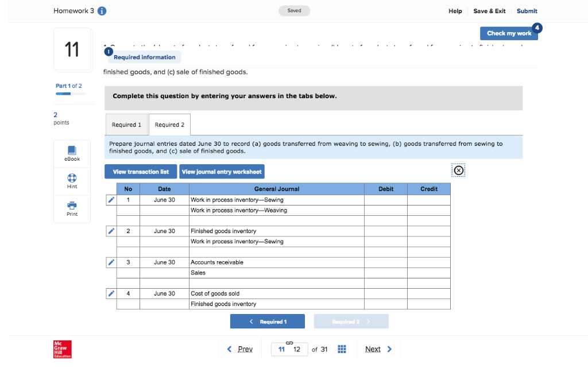Close the journal table with X icon
This screenshot has width=588, height=372.
[x=458, y=170]
